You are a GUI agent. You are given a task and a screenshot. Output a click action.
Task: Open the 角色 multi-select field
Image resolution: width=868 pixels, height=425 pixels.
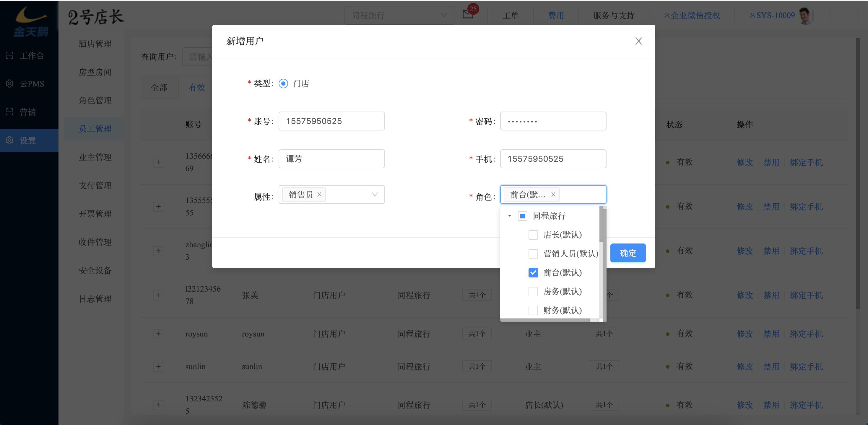pyautogui.click(x=553, y=194)
